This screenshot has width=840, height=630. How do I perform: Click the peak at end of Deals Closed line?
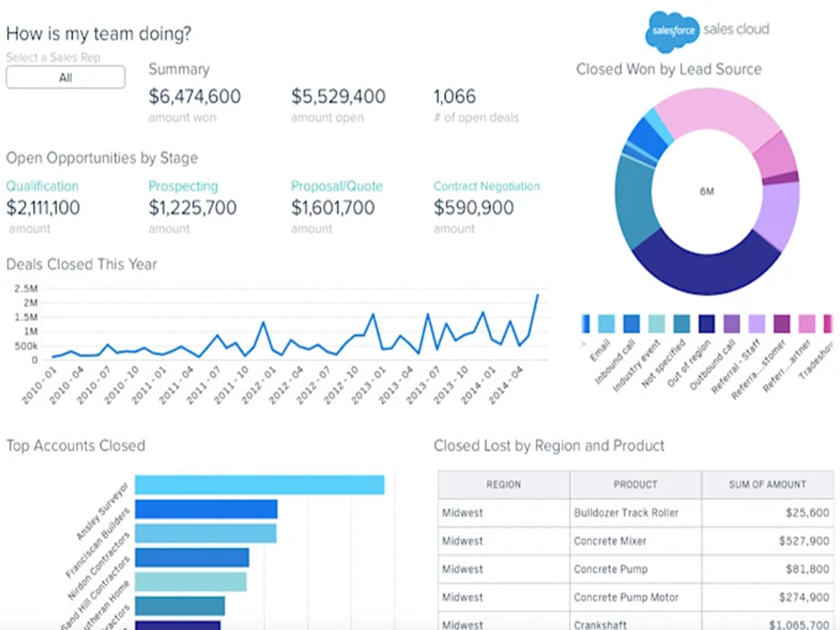[x=537, y=296]
